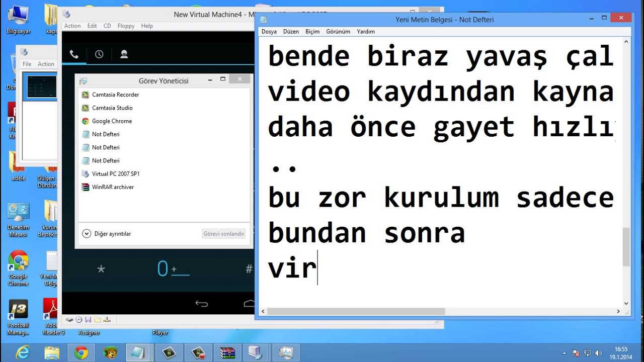Click Görevi sonlandır button
The width and height of the screenshot is (644, 362).
[224, 234]
